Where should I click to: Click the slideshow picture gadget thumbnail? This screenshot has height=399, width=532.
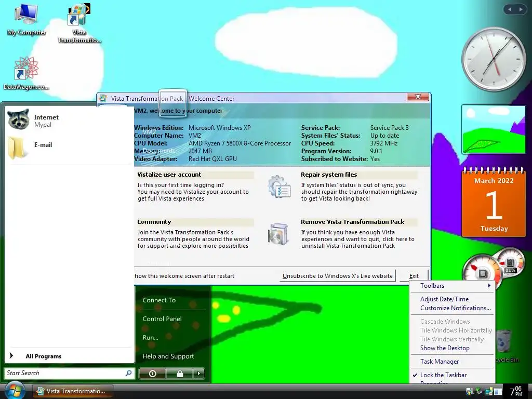coord(494,129)
